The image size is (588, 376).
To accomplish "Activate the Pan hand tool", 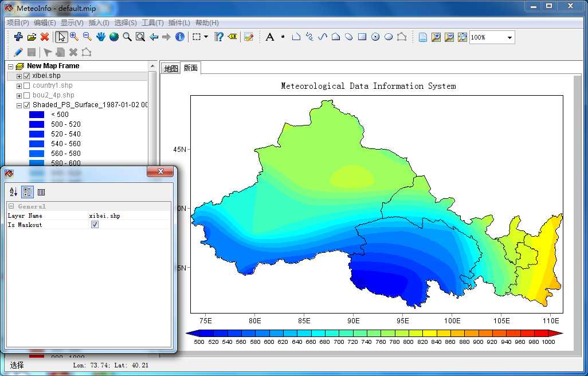I will (101, 37).
